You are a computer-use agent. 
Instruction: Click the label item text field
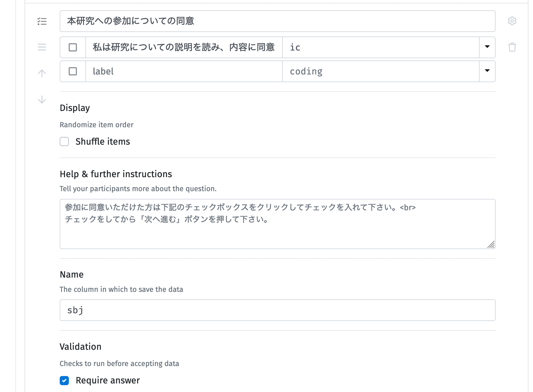click(183, 71)
